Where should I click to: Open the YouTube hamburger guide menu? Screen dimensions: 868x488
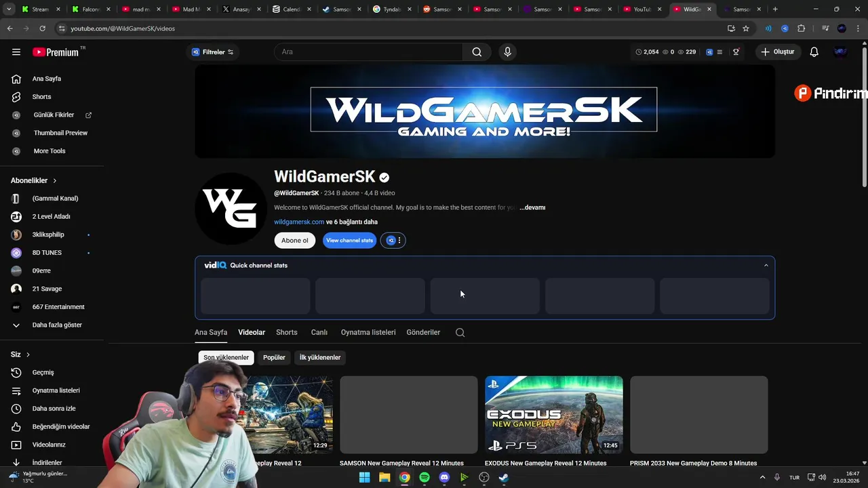(16, 52)
